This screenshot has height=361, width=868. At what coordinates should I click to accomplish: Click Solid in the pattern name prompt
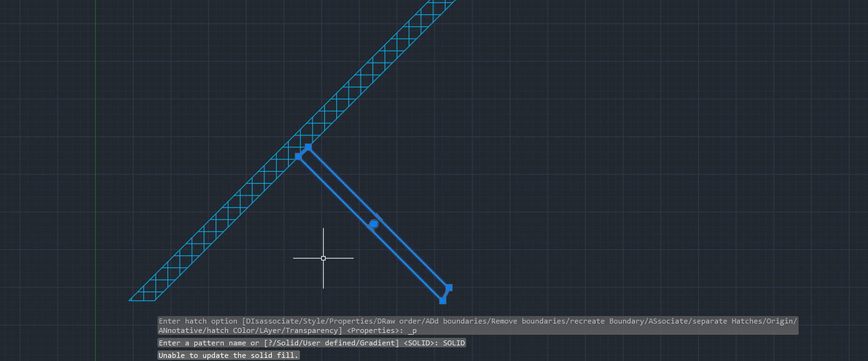pos(287,343)
